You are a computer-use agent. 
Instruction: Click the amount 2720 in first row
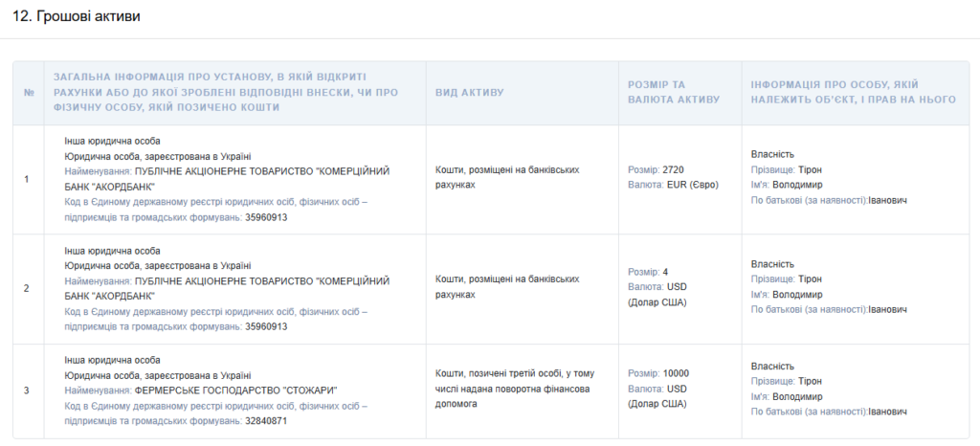[x=673, y=170]
